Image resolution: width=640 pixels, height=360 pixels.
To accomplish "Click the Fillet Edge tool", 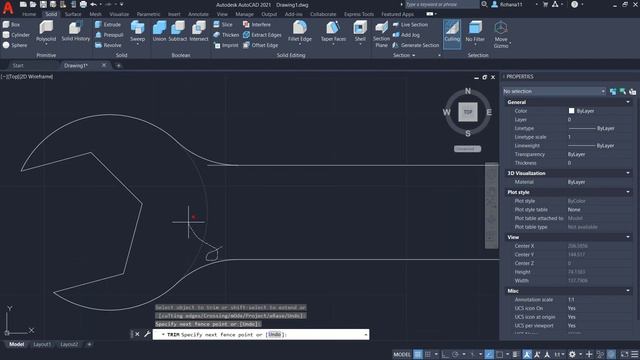I will click(300, 31).
